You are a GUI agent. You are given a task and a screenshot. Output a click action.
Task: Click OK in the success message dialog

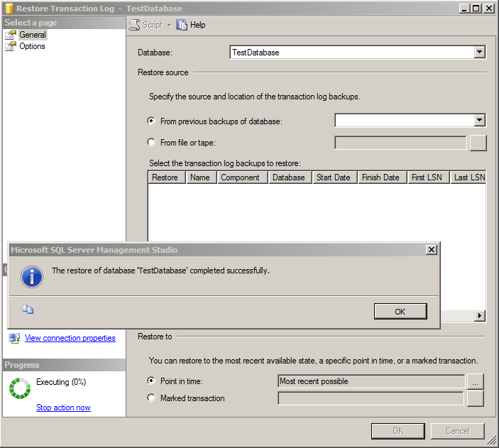[400, 311]
